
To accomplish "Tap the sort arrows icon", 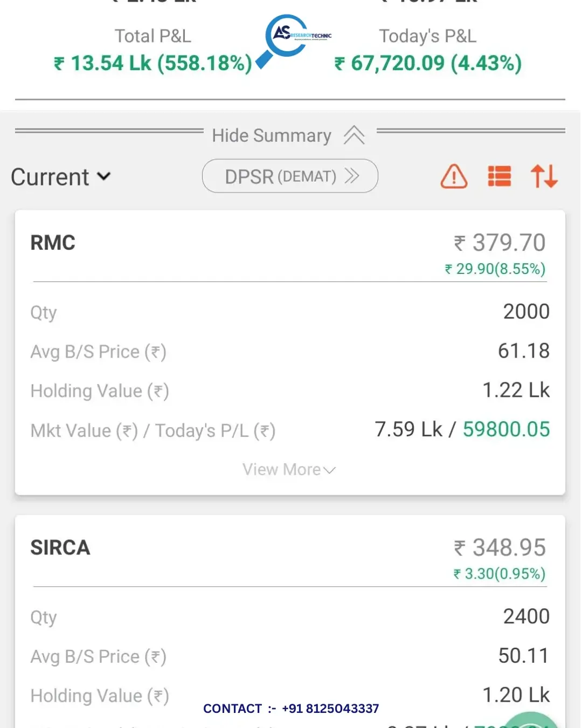I will tap(544, 176).
